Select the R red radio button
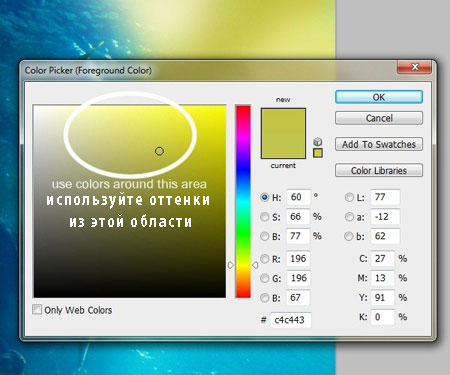The height and width of the screenshot is (375, 450). pos(264,259)
